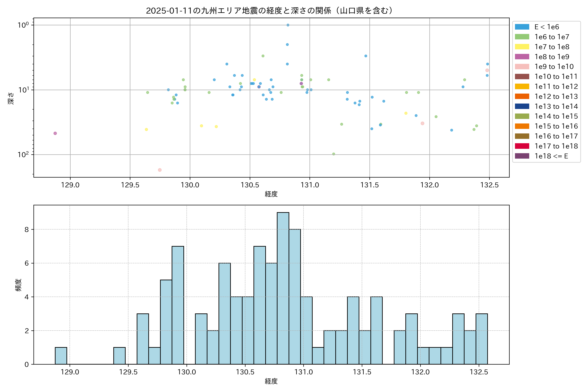Click the navy 1e13 to 1e14 legend swatch

[x=522, y=106]
